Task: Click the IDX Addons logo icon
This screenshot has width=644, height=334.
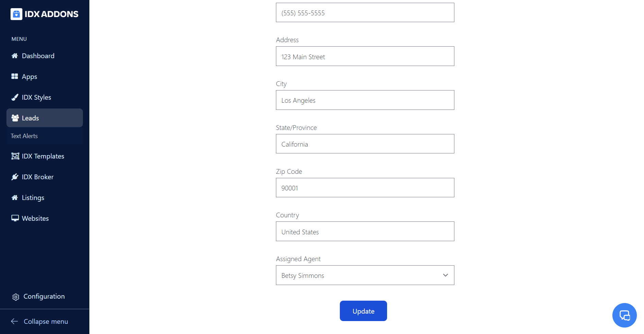Action: tap(16, 14)
